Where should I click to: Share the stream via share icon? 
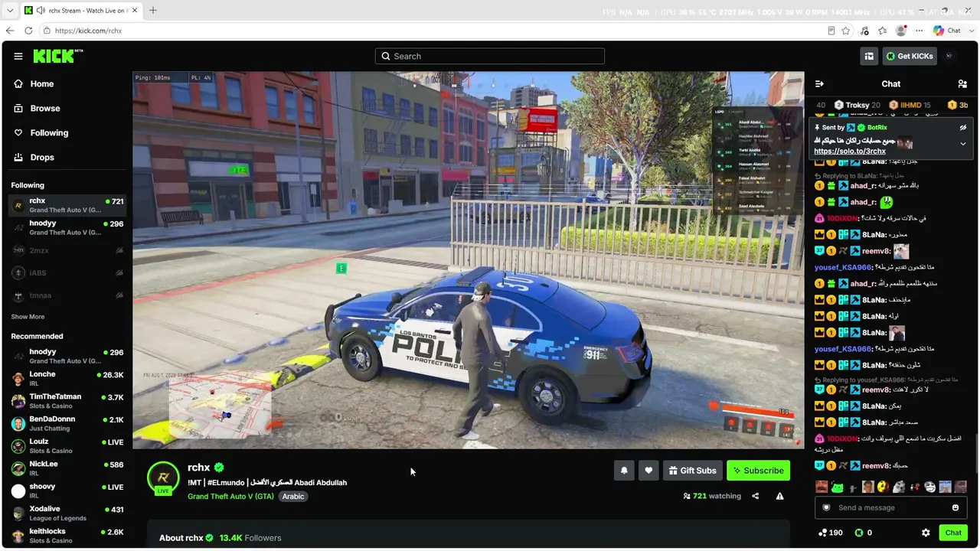[755, 496]
